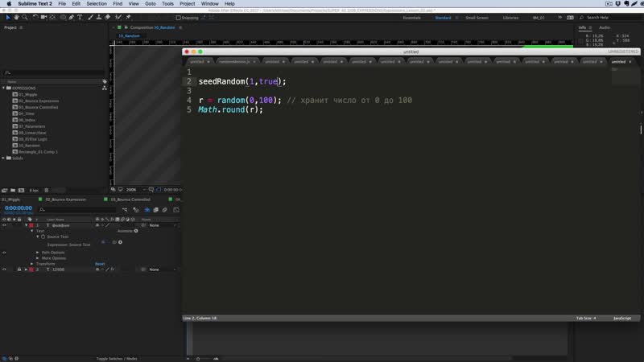The width and height of the screenshot is (644, 362).
Task: Select the Clone Stamp tool
Action: pos(99,17)
